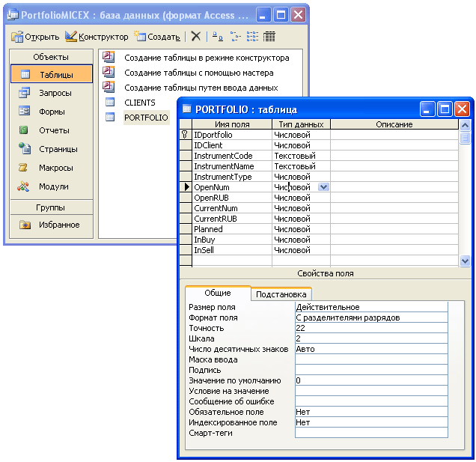Click Размер поля value Действительное
Viewport: 476px width, 462px height.
click(371, 307)
